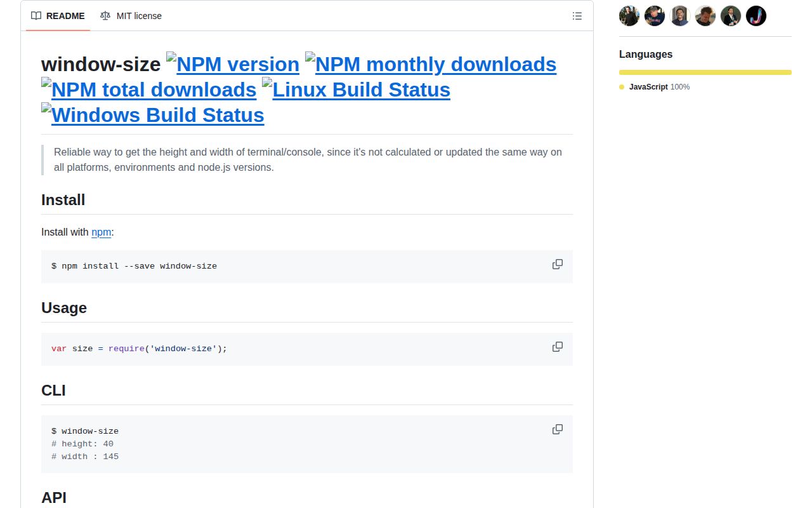Viewport: 812px width, 508px height.
Task: Open the second contributor avatar
Action: click(655, 16)
